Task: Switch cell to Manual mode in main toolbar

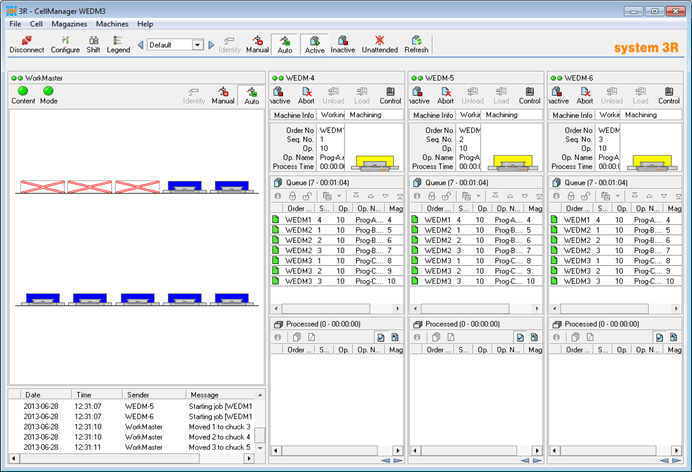Action: [x=257, y=45]
